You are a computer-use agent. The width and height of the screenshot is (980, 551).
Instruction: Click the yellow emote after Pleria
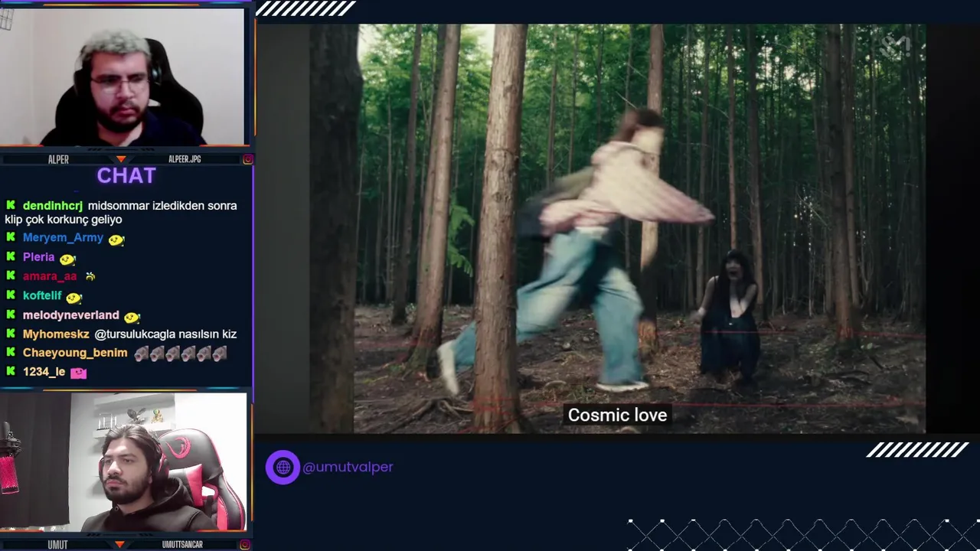click(x=67, y=259)
